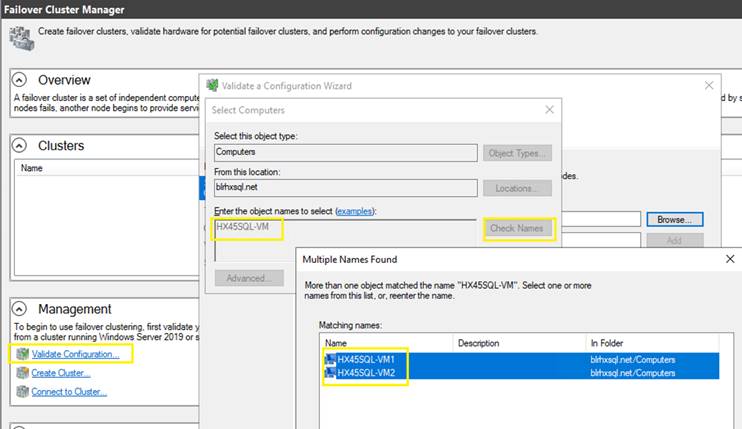Collapse the Clusters section
Image resolution: width=742 pixels, height=429 pixels.
coord(19,146)
